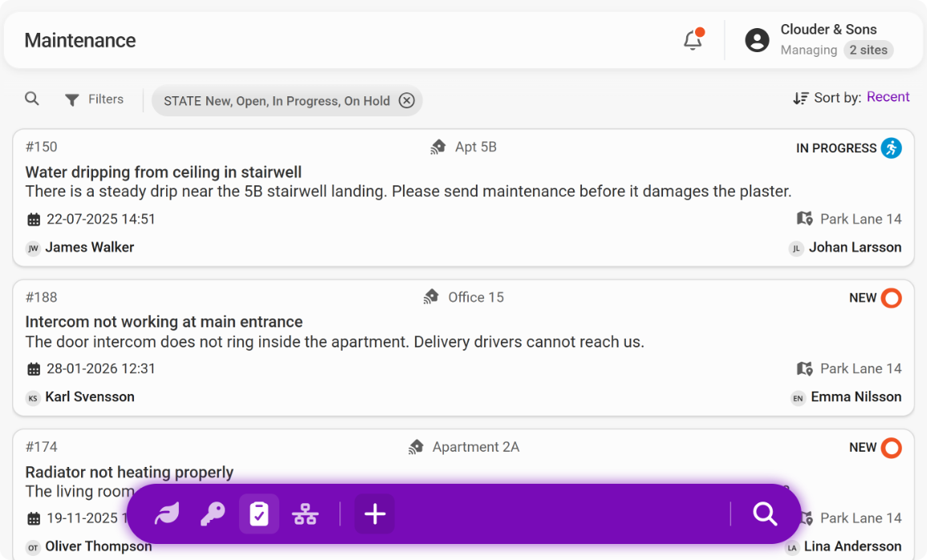The image size is (927, 560).
Task: Click the notification bell with red dot
Action: 692,39
